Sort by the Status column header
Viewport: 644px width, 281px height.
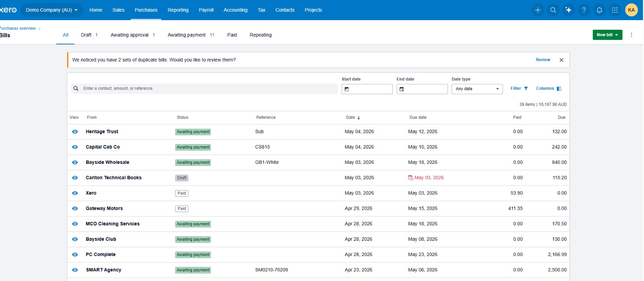click(x=182, y=118)
